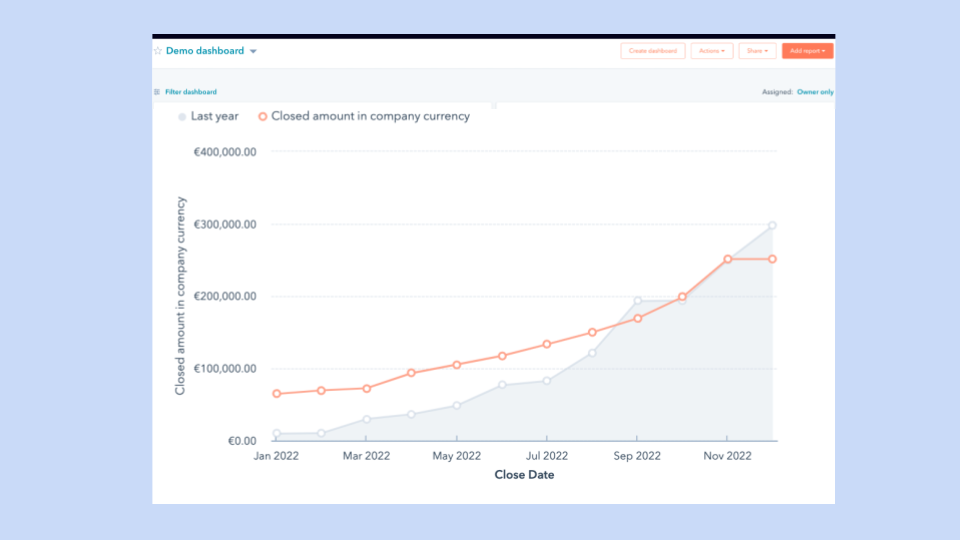Image resolution: width=960 pixels, height=540 pixels.
Task: Click the Last year data point for Jan 2022
Action: (x=277, y=433)
